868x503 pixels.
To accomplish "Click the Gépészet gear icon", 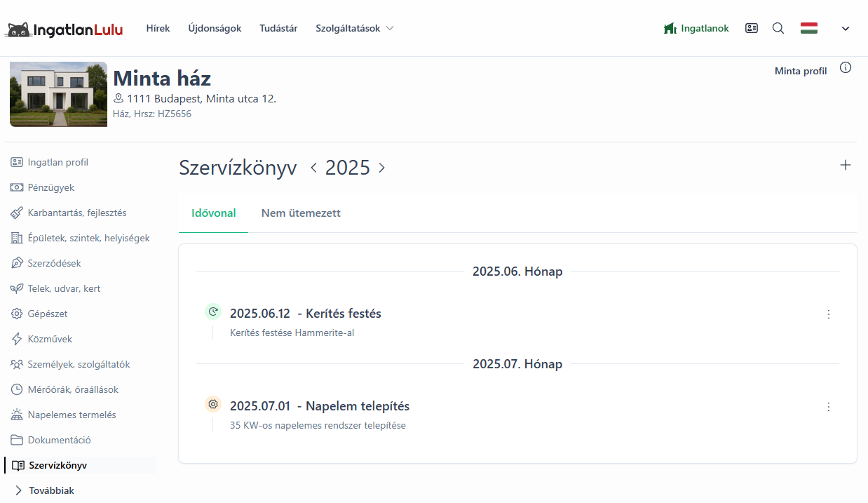I will tap(17, 314).
